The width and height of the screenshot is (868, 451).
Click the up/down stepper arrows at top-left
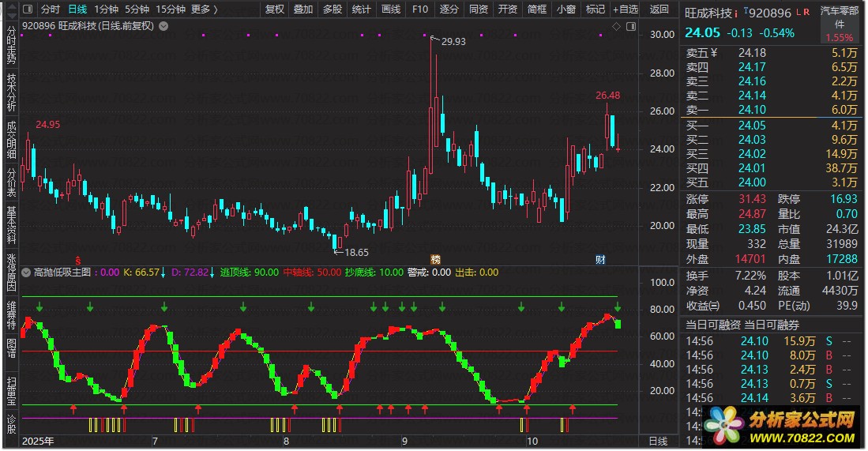click(x=12, y=9)
